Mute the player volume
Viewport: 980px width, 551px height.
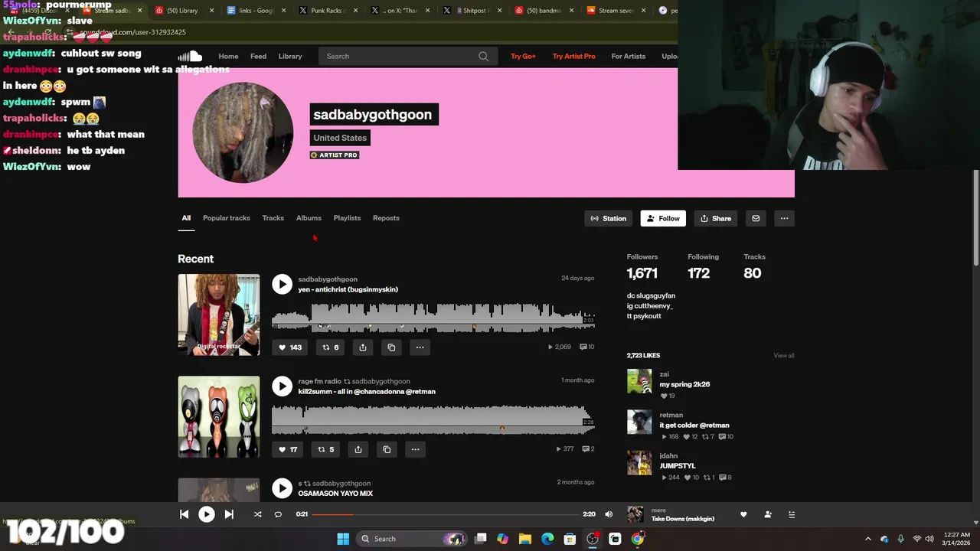pos(609,514)
